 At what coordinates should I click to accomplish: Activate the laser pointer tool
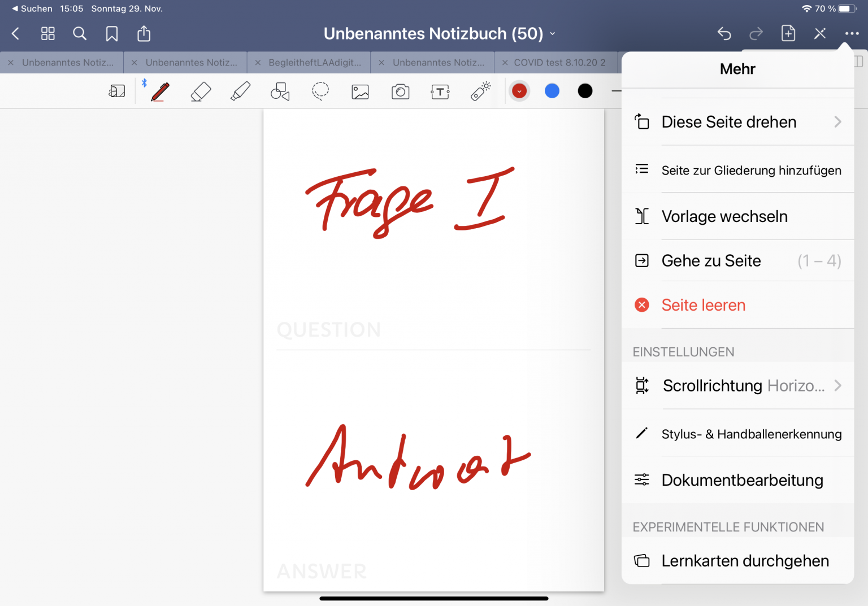pyautogui.click(x=480, y=91)
